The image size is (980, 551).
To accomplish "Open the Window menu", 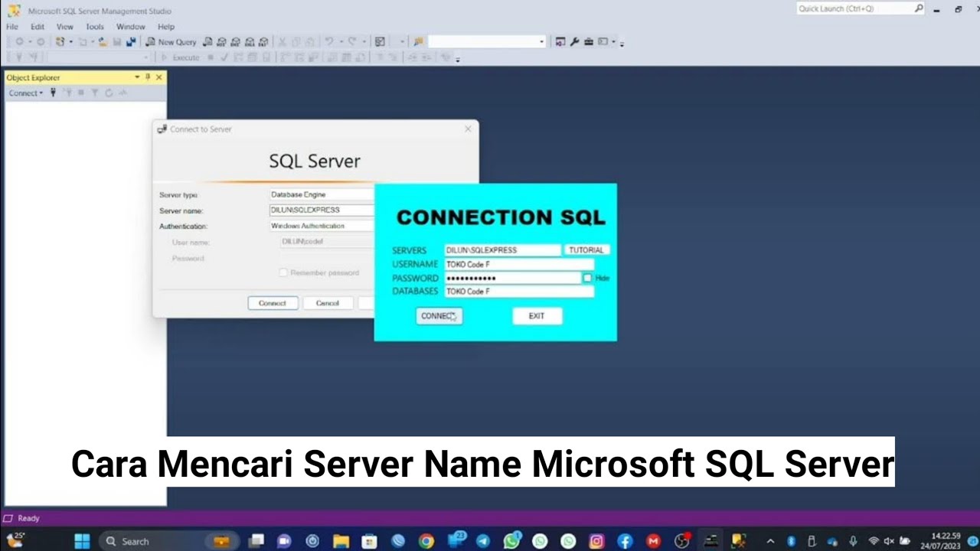I will coord(130,27).
